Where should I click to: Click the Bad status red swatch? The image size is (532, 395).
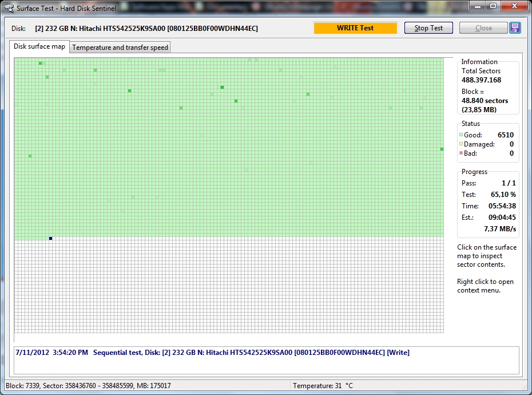click(461, 153)
